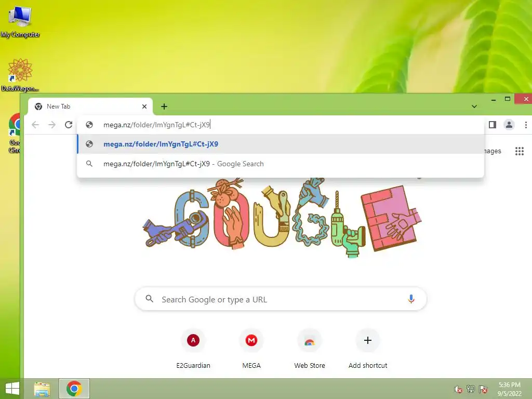Open the Chrome three-dot menu
532x399 pixels.
[526, 125]
